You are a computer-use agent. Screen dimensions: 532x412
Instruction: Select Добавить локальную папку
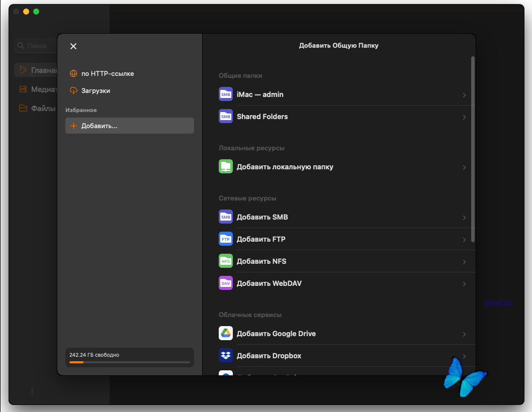point(342,166)
